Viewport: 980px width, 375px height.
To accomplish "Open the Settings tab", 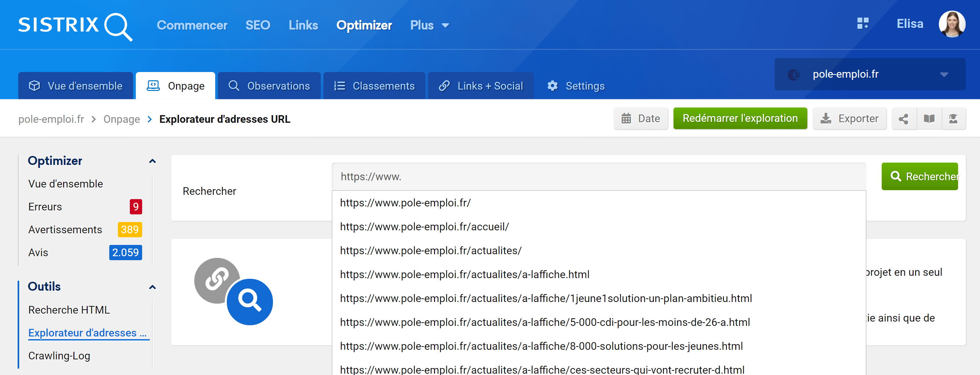I will (575, 86).
